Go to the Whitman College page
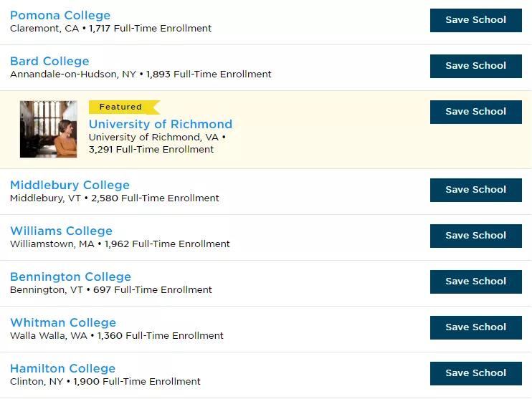Image resolution: width=532 pixels, height=399 pixels. (63, 322)
